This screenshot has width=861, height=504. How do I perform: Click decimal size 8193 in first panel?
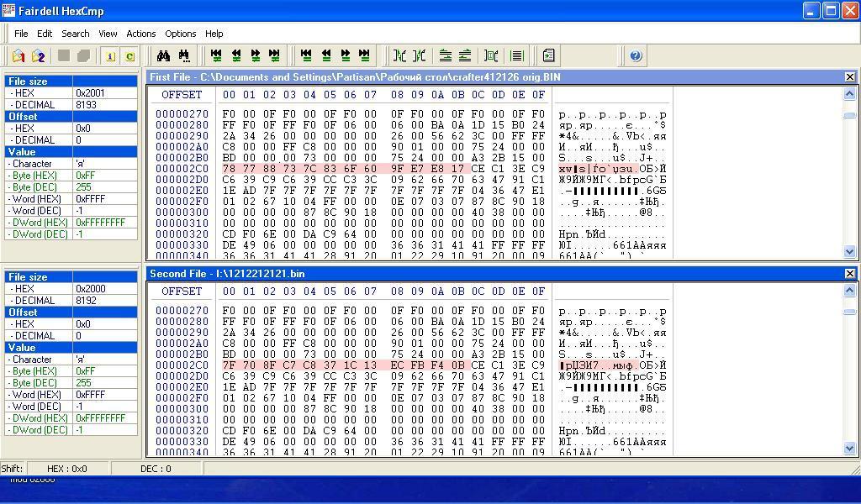tap(105, 105)
